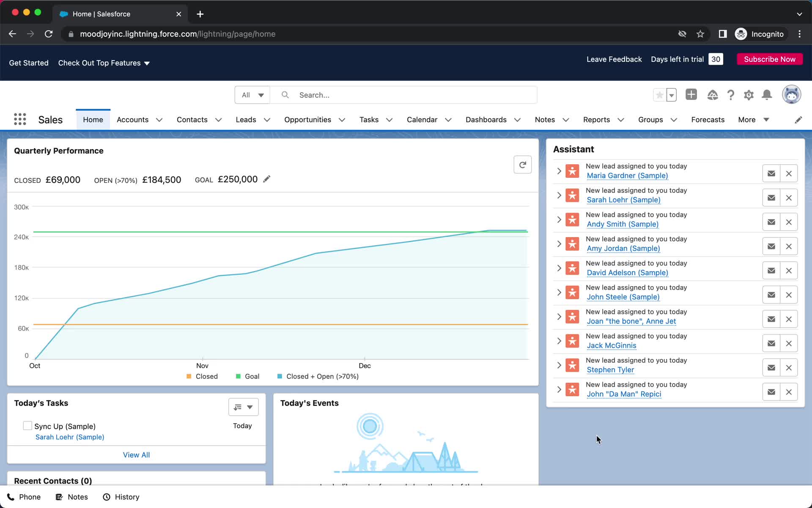The width and height of the screenshot is (812, 508).
Task: Open the Favorites list dropdown
Action: (671, 95)
